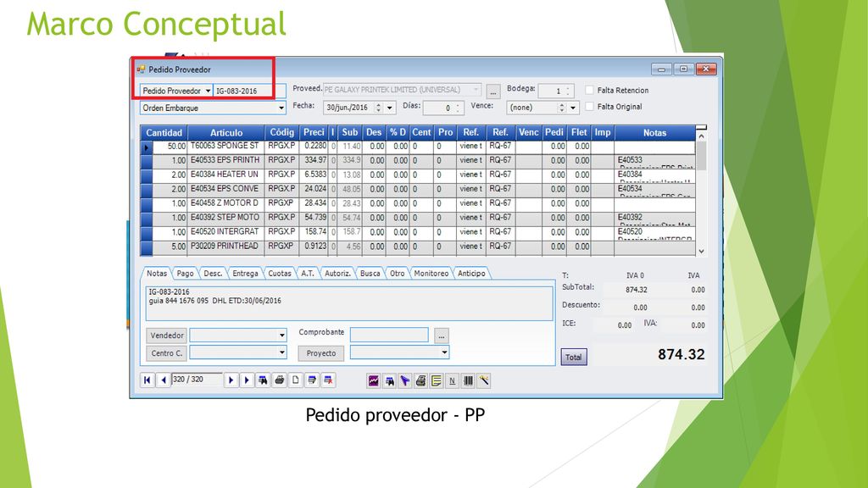Switch to the A.T. tab
Viewport: 868px width, 488px height.
[x=307, y=274]
